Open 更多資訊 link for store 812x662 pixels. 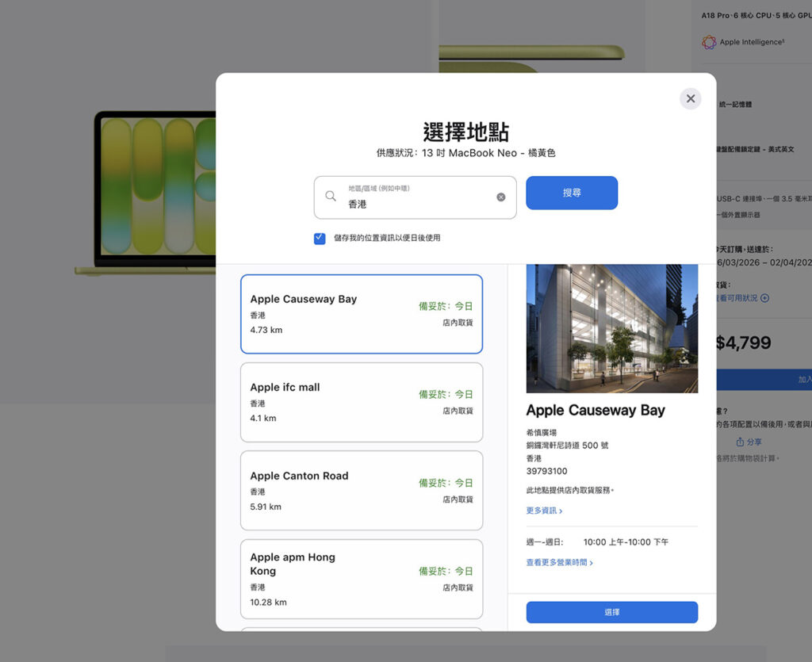coord(544,511)
